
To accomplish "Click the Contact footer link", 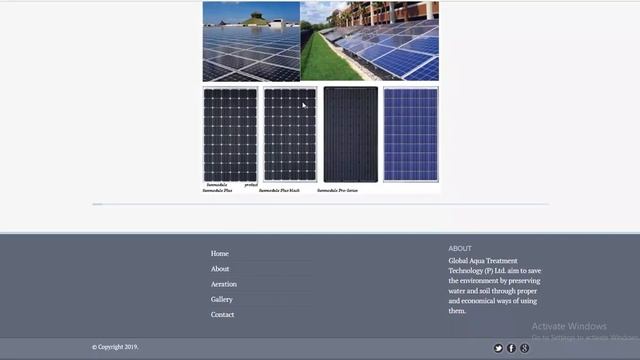I will pyautogui.click(x=222, y=315).
